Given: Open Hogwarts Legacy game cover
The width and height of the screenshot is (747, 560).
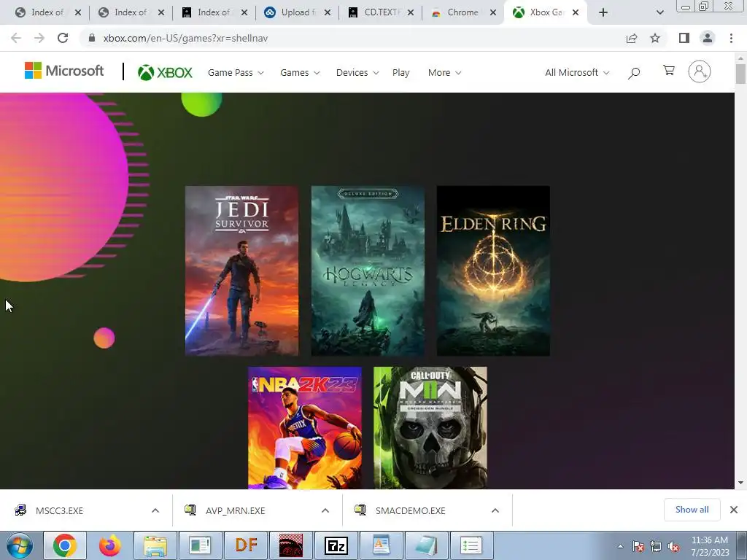Looking at the screenshot, I should [368, 271].
